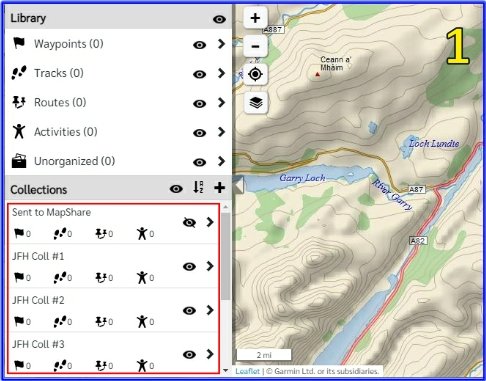Screen dimensions: 486x381
Task: Open the Leaflet attribution link
Action: click(x=247, y=371)
